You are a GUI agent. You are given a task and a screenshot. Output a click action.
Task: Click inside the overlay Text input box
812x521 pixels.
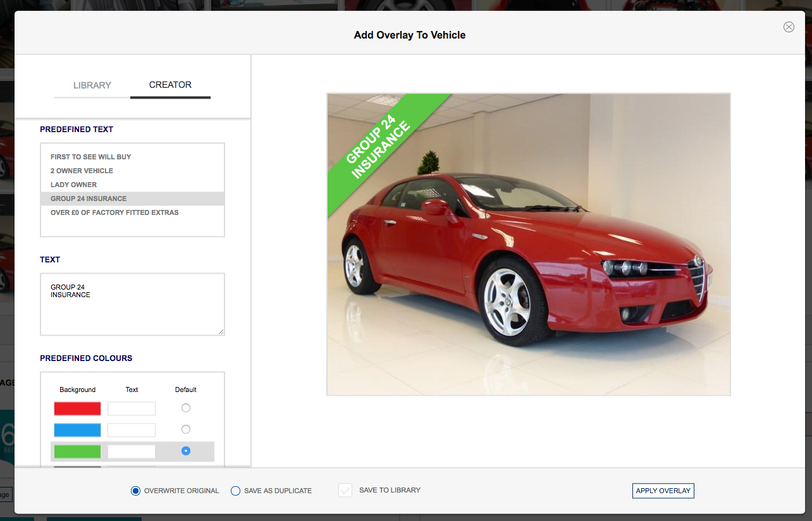[132, 304]
